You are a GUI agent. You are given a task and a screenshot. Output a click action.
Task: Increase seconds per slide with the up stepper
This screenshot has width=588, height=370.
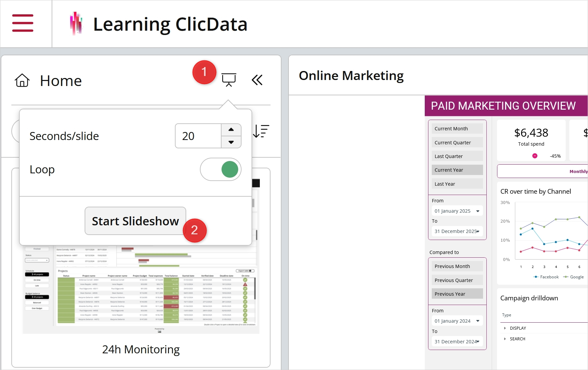pos(231,130)
